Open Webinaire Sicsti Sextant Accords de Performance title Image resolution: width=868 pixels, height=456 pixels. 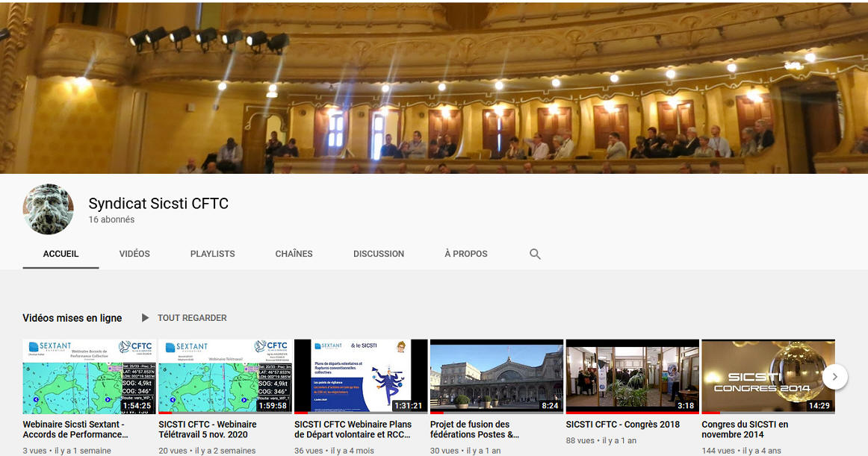pyautogui.click(x=75, y=429)
